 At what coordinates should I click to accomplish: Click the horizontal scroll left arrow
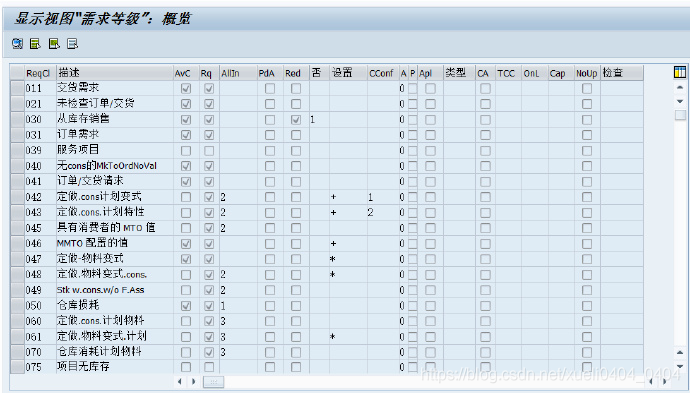[x=180, y=382]
